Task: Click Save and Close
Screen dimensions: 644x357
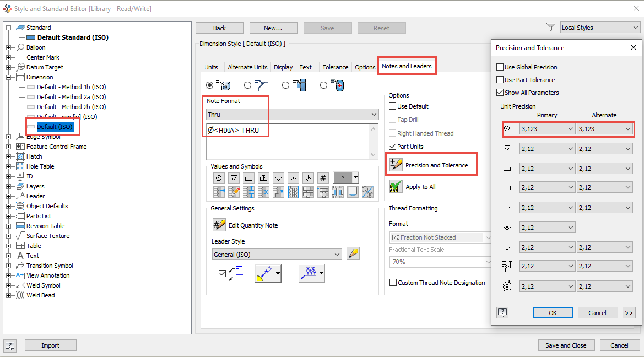Action: tap(566, 345)
